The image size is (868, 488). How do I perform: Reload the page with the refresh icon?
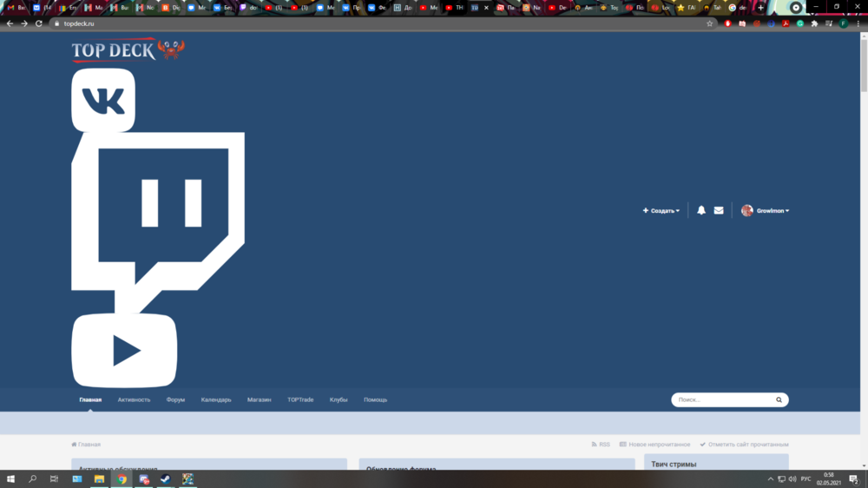[x=39, y=23]
